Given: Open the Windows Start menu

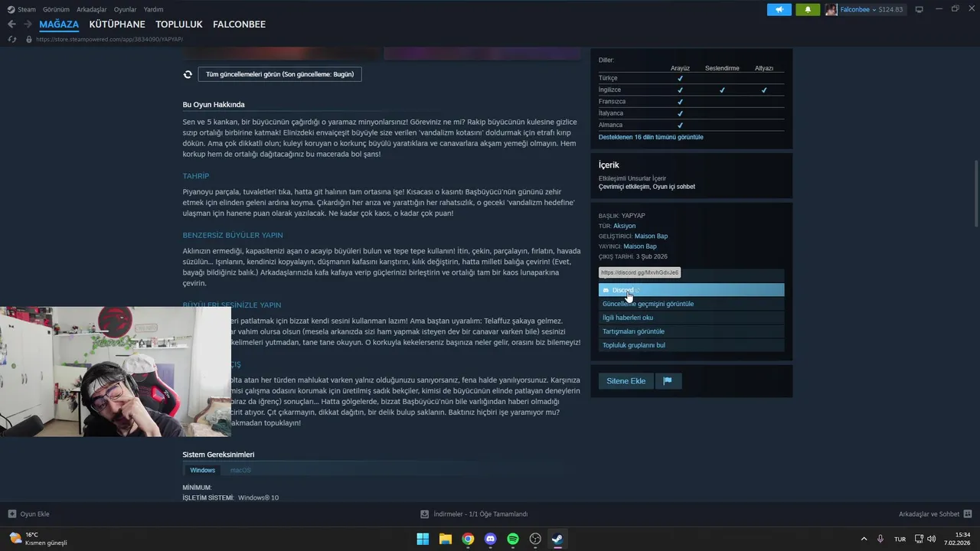Looking at the screenshot, I should [423, 539].
